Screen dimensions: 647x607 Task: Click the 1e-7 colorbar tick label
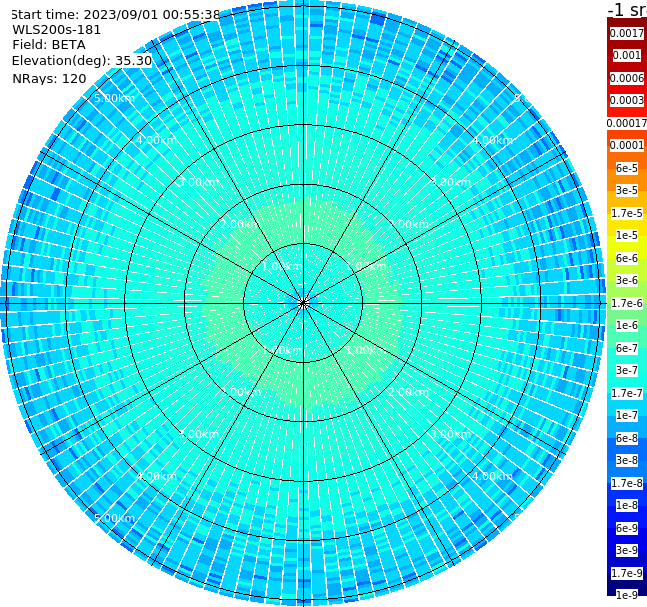click(x=627, y=415)
